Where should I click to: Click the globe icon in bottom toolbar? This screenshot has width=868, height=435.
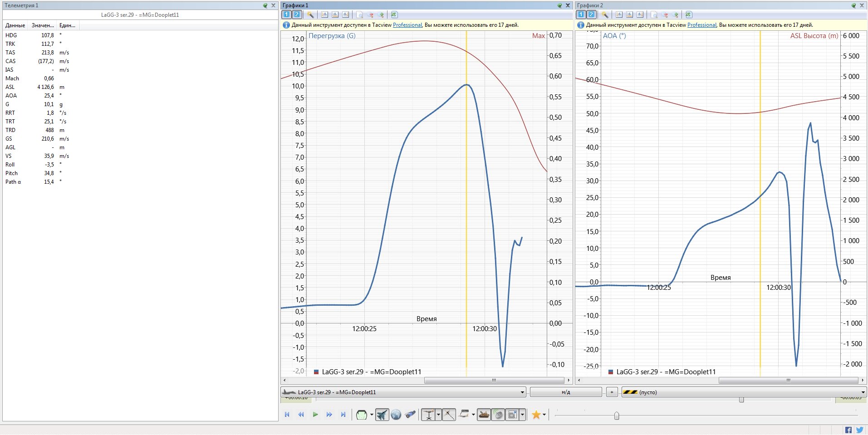396,415
